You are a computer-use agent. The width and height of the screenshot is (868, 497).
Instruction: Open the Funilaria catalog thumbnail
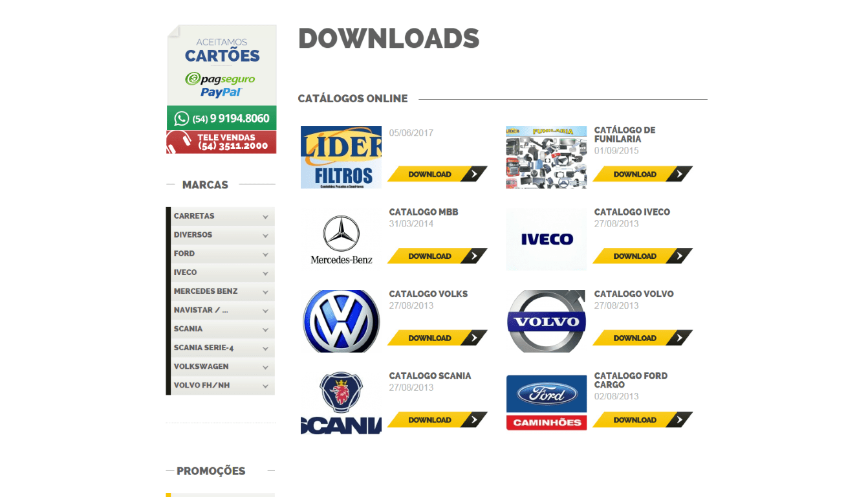[x=546, y=157]
